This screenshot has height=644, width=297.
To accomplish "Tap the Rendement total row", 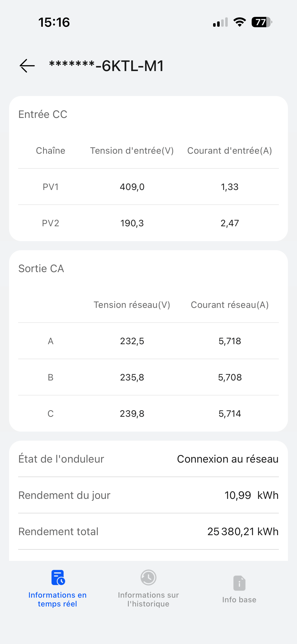I will 148,531.
